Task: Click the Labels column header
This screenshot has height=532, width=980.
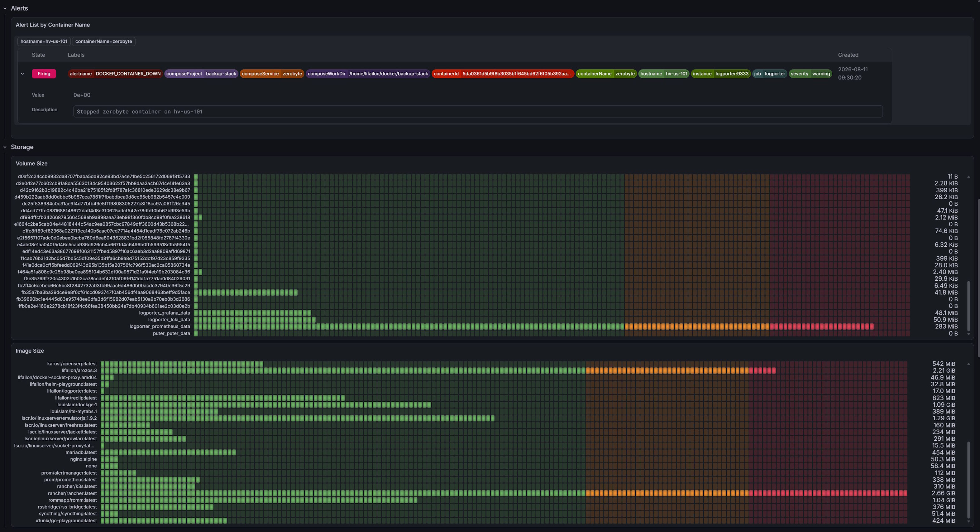Action: tap(76, 55)
